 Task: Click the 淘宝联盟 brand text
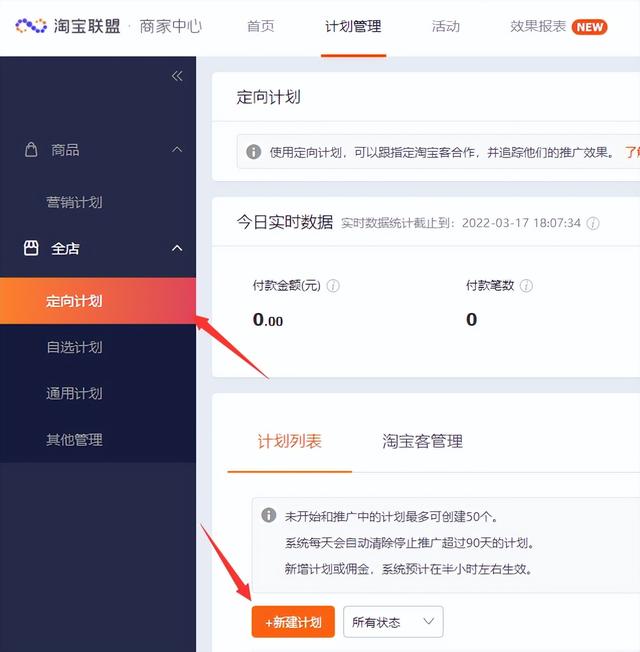pyautogui.click(x=87, y=26)
